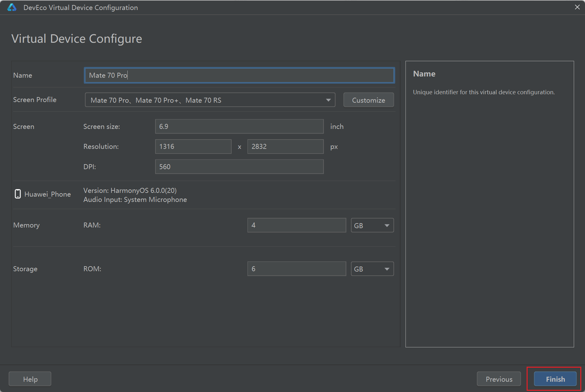Click the RAM value field

(x=297, y=225)
